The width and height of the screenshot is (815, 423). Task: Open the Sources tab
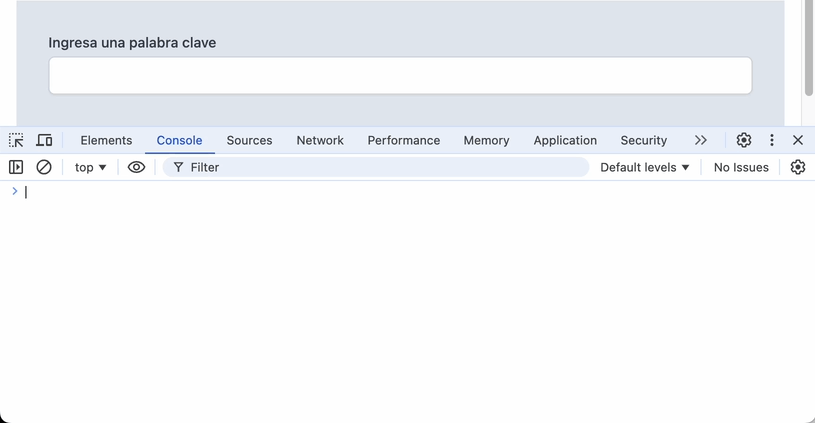pos(249,140)
